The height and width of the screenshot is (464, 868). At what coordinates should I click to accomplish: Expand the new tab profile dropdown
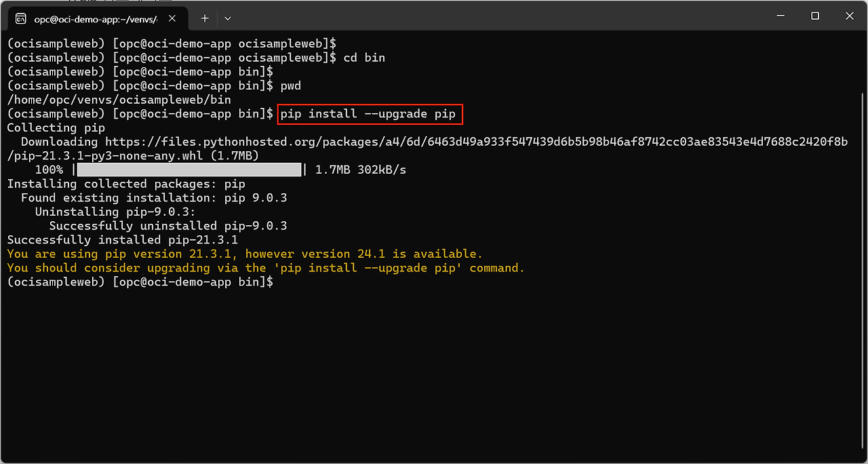pyautogui.click(x=228, y=18)
